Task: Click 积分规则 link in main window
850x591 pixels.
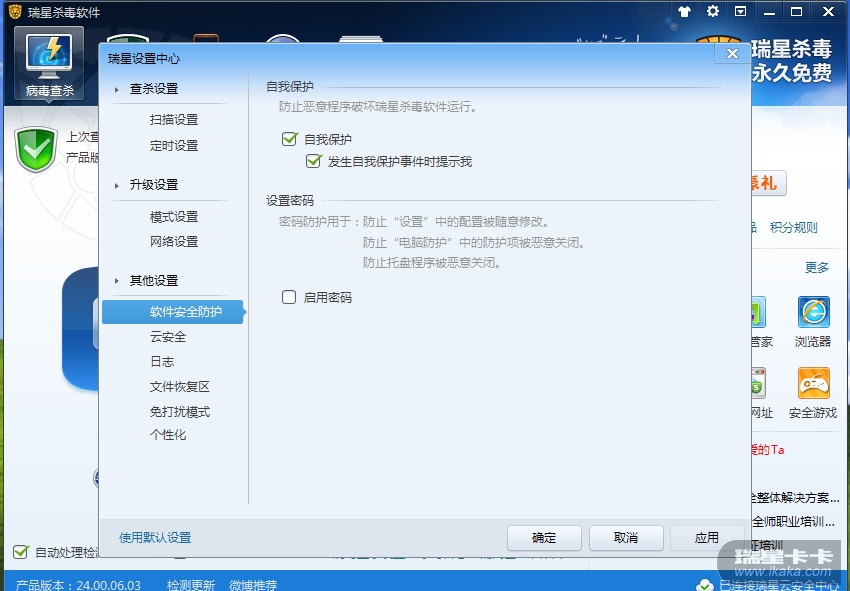Action: click(x=794, y=228)
